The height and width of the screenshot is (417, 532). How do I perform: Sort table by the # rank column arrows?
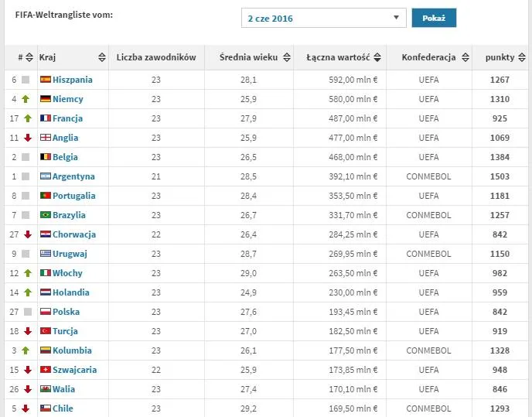[x=29, y=57]
